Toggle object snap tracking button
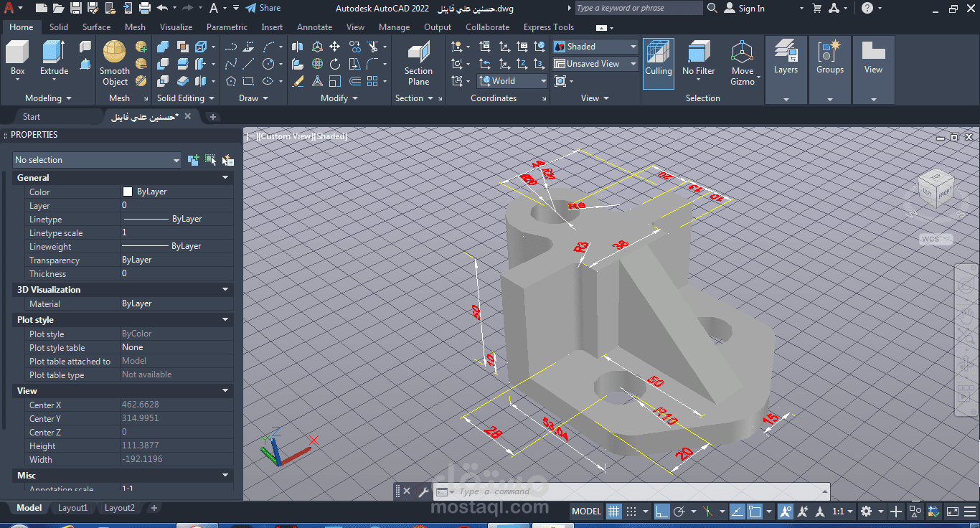980x528 pixels. [x=737, y=511]
